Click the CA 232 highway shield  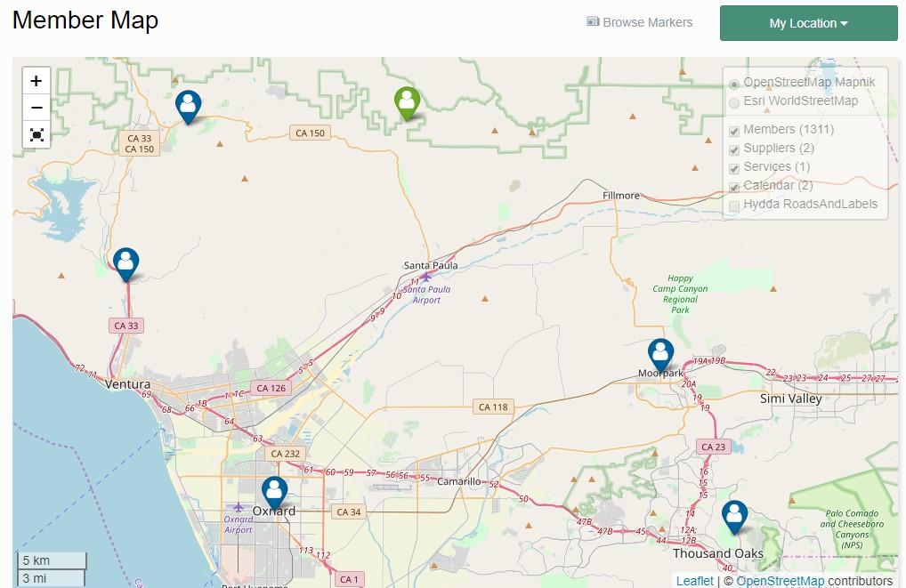pos(286,454)
